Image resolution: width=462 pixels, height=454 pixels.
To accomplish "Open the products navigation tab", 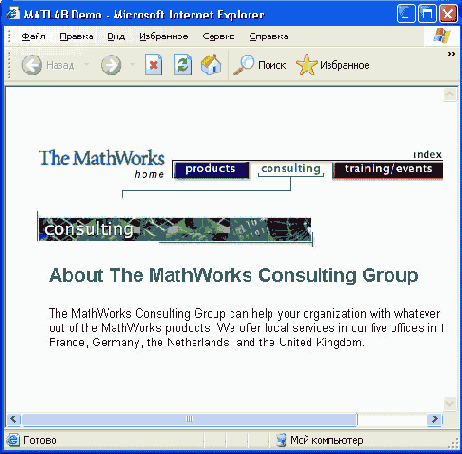I will click(211, 170).
